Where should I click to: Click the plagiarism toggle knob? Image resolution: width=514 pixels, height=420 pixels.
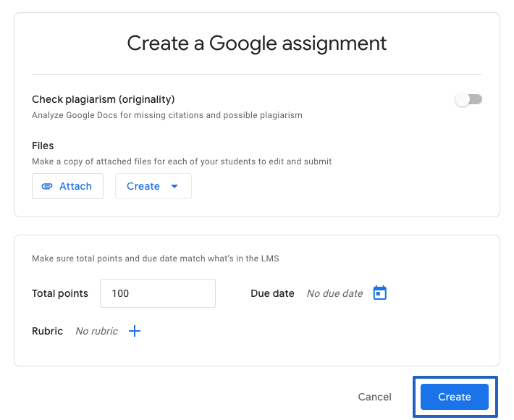(462, 99)
